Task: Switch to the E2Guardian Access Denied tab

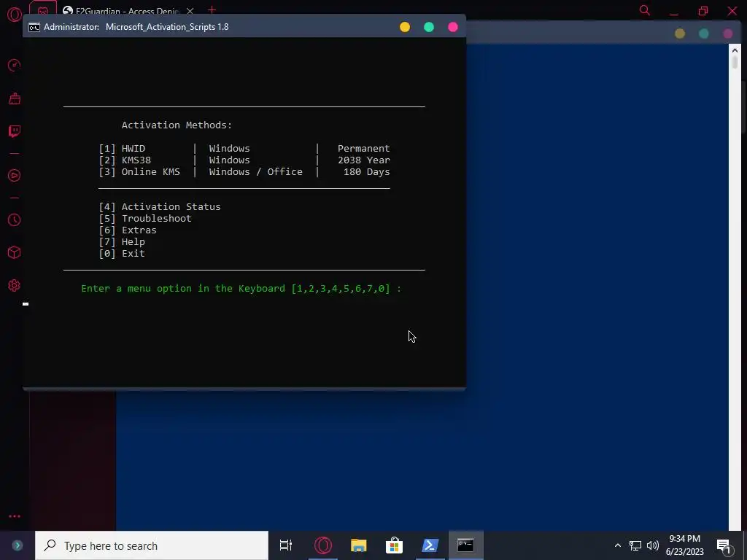Action: pos(121,11)
